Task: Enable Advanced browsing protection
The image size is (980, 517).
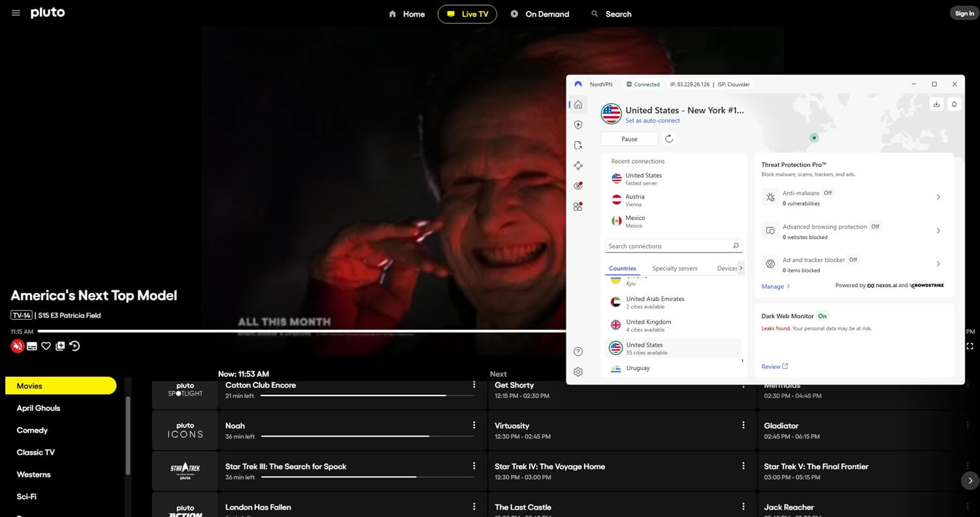Action: (853, 230)
